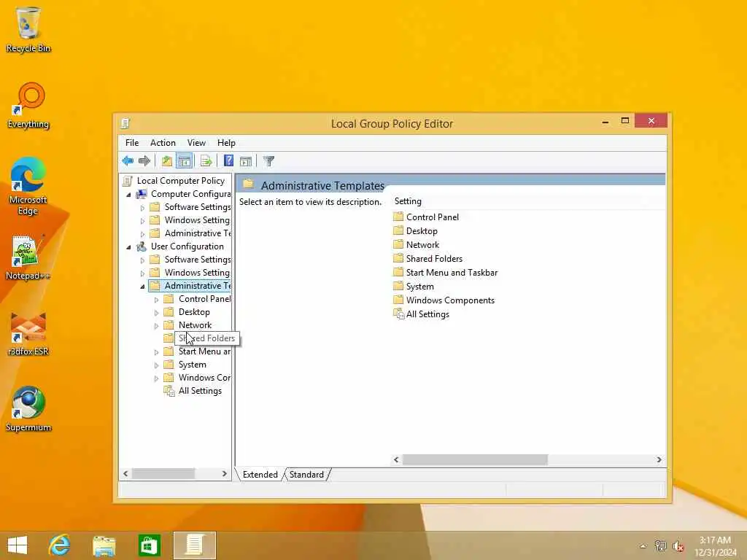The height and width of the screenshot is (560, 747).
Task: Click Windows Components in the Setting list
Action: pos(450,300)
